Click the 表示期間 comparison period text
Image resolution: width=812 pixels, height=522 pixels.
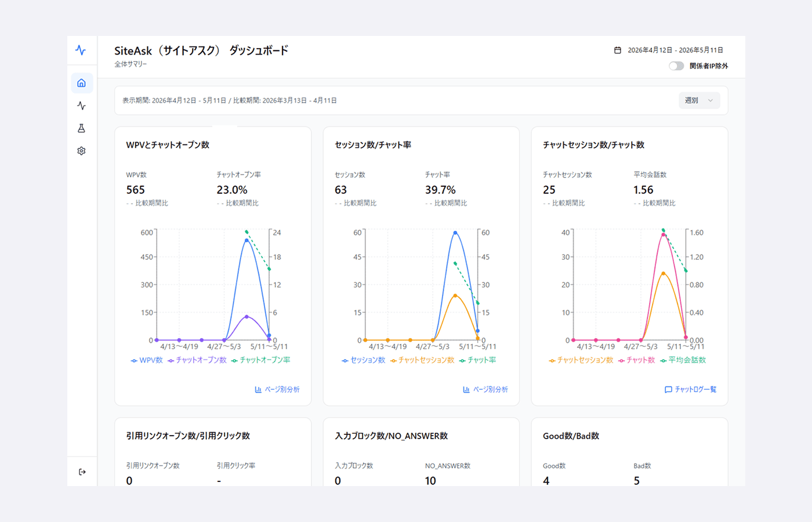(x=230, y=100)
